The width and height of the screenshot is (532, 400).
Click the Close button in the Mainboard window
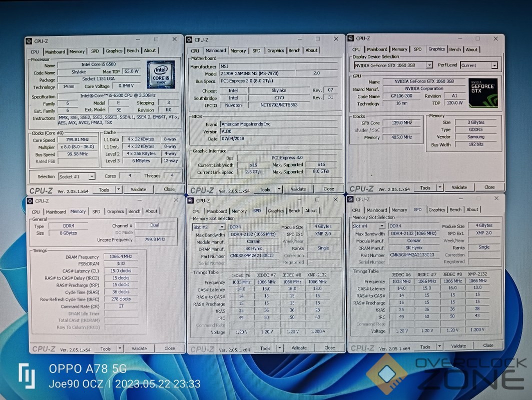tap(329, 189)
